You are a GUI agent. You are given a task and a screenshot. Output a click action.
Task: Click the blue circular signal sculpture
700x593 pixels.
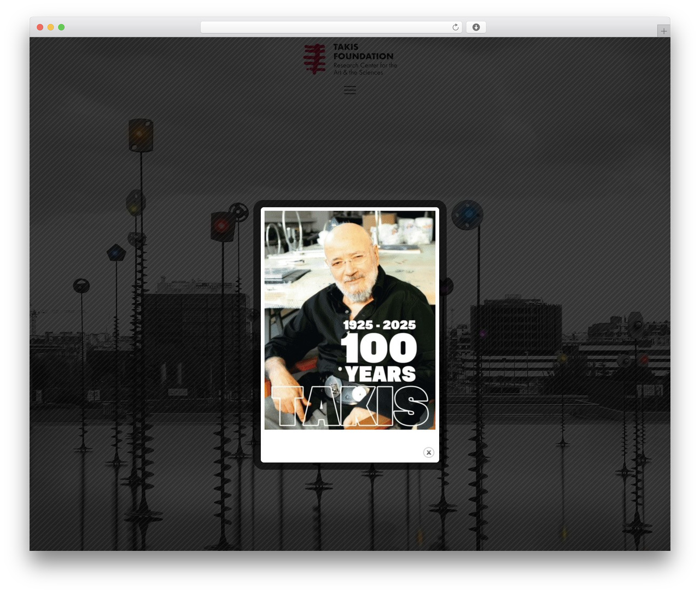click(468, 215)
